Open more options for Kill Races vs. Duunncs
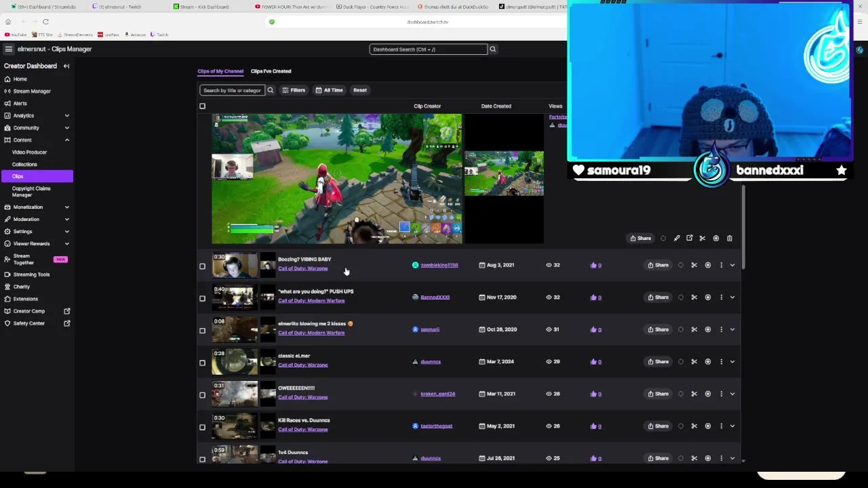The image size is (868, 488). (722, 426)
